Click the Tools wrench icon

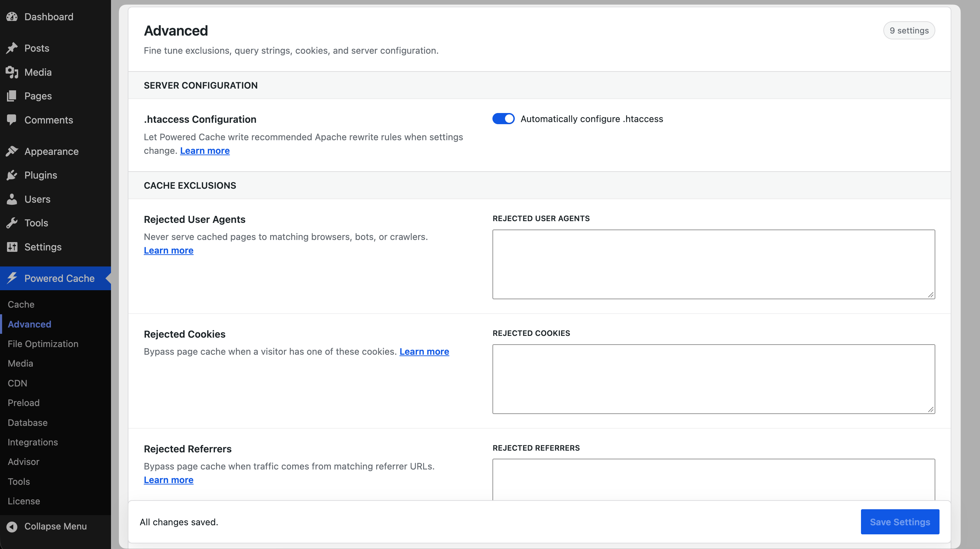(12, 223)
